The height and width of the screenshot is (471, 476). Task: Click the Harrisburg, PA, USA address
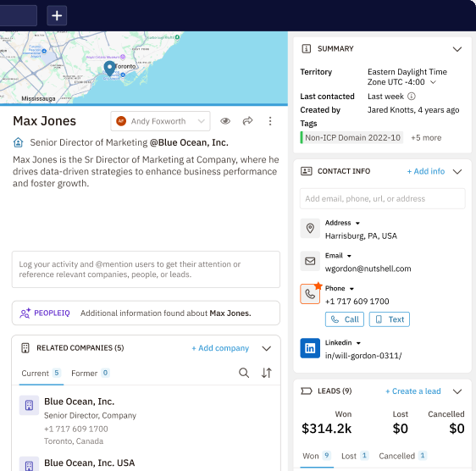click(x=361, y=236)
